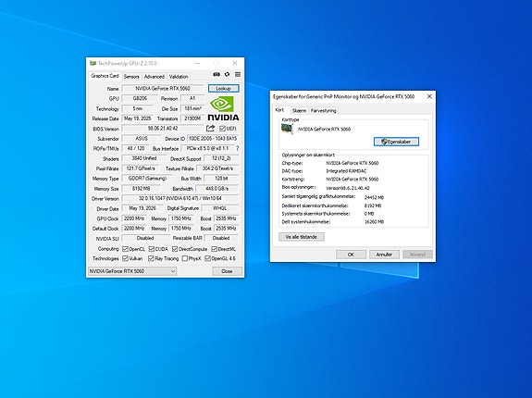This screenshot has width=532, height=398.
Task: Click the GPU-Z refresh icon
Action: (227, 74)
